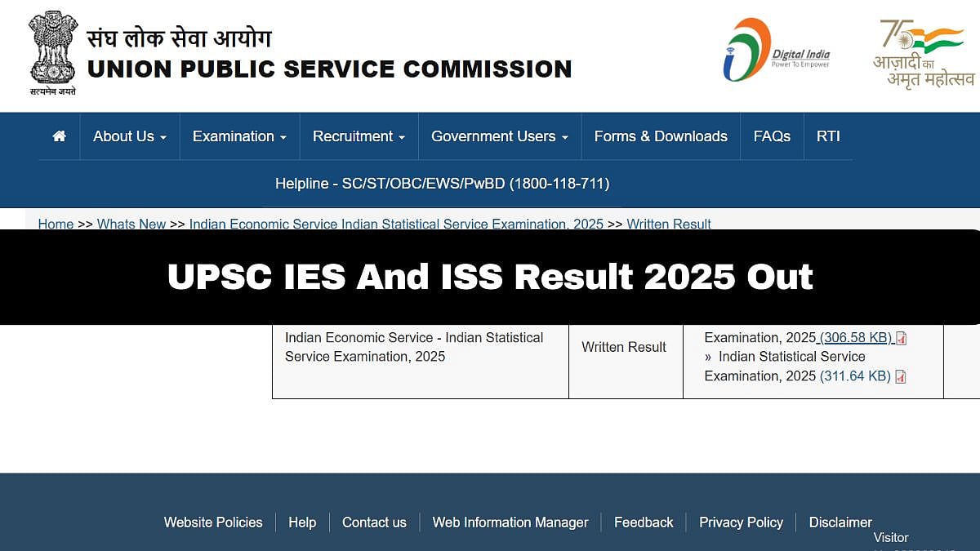The image size is (980, 551).
Task: Click the Whats New breadcrumb link
Action: (131, 224)
